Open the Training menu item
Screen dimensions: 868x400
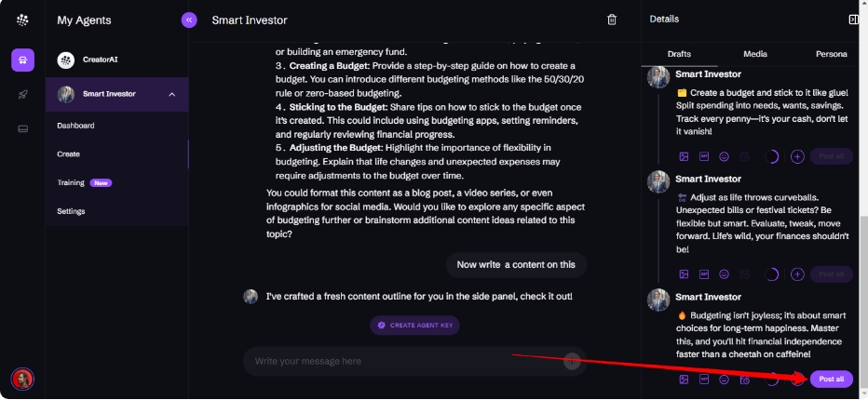[x=71, y=182]
